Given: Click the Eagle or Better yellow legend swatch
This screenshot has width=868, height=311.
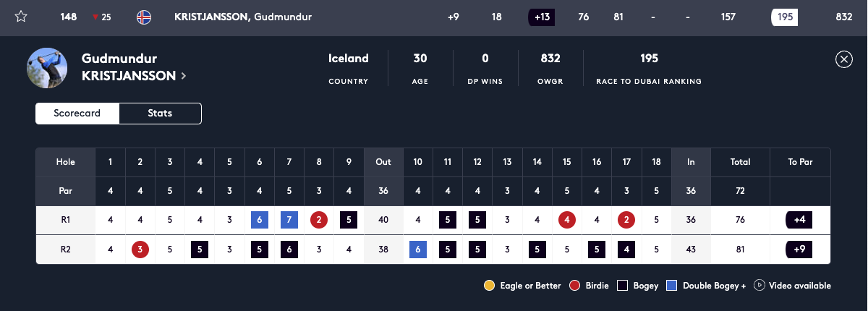Looking at the screenshot, I should (490, 286).
